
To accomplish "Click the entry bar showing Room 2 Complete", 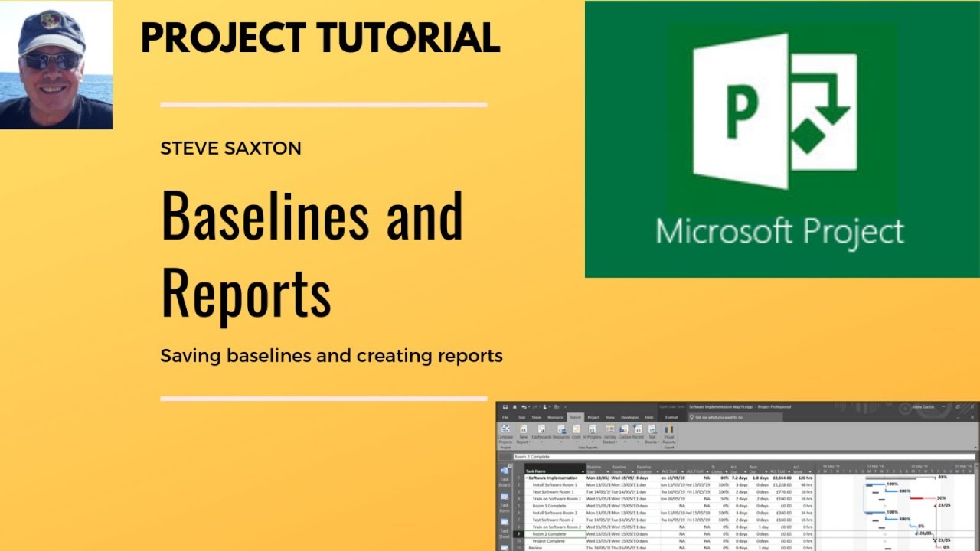I will (x=745, y=457).
